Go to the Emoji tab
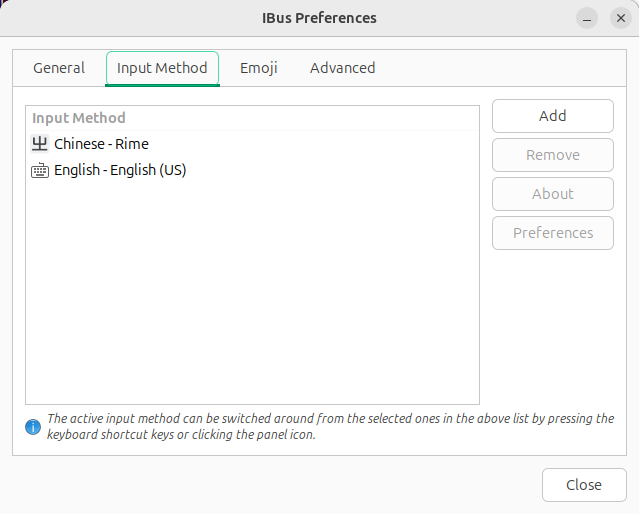The image size is (639, 514). coord(259,68)
